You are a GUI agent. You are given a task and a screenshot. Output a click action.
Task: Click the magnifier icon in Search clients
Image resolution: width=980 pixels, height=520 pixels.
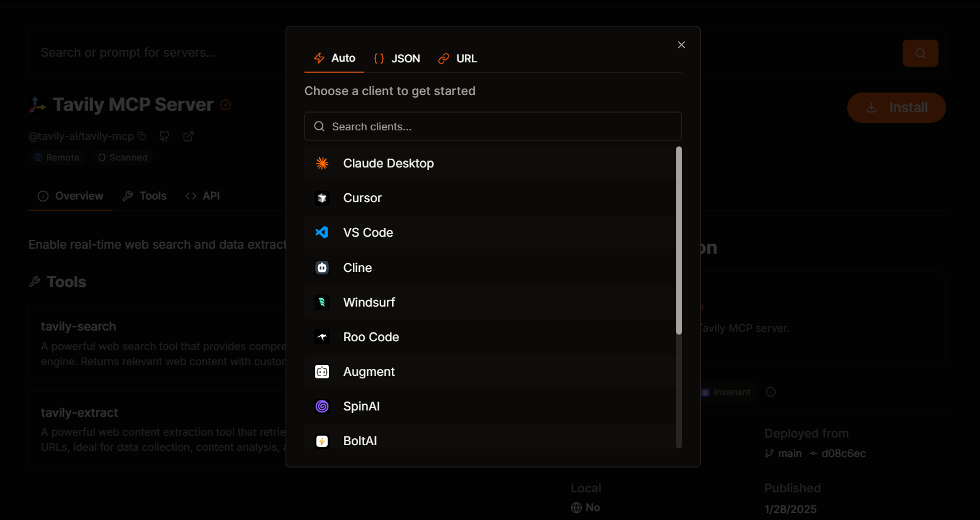(320, 127)
